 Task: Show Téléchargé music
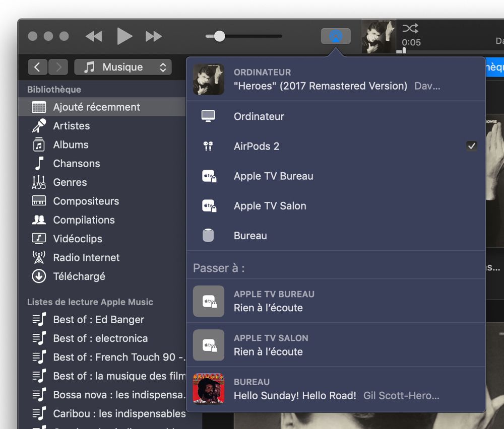tap(102, 276)
